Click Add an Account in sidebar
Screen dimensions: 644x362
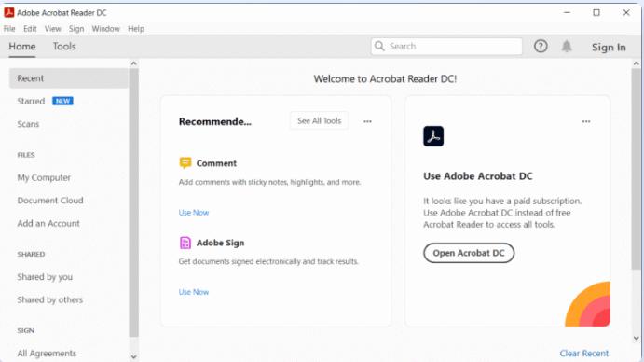coord(48,223)
